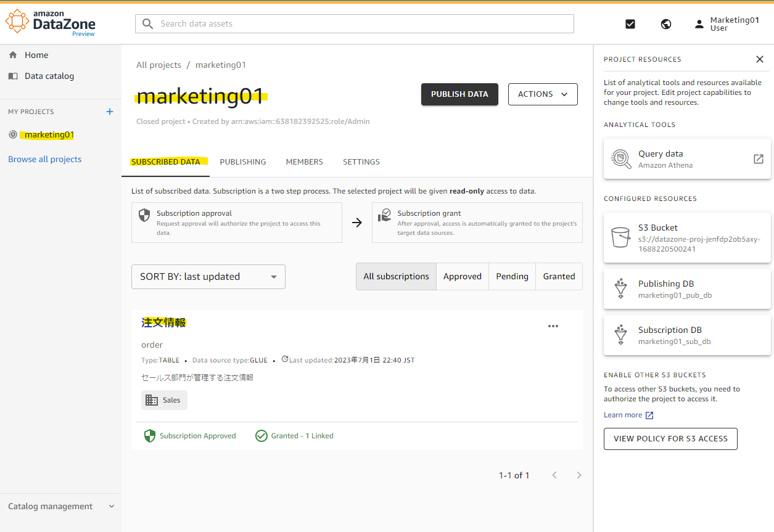The width and height of the screenshot is (774, 532).
Task: Select the SUBSCRIBED DATA tab
Action: point(166,162)
